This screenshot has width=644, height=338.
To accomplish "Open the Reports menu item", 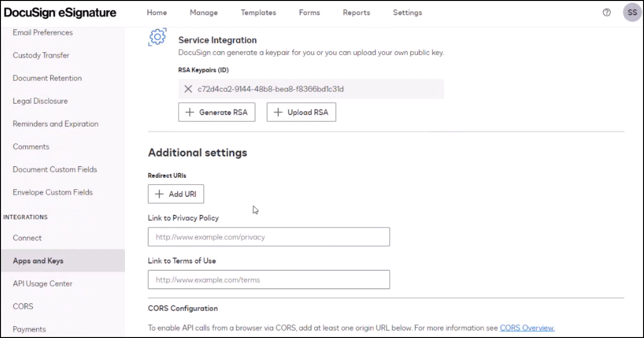I will click(356, 13).
